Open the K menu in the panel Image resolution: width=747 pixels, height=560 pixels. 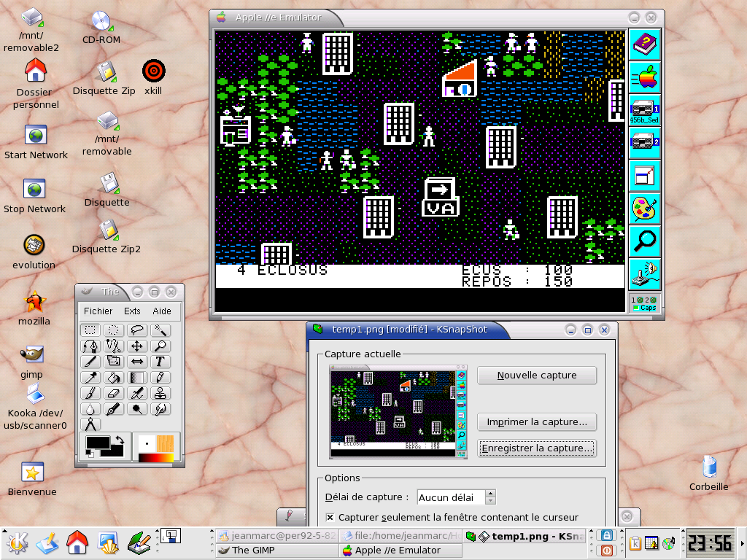pyautogui.click(x=17, y=542)
